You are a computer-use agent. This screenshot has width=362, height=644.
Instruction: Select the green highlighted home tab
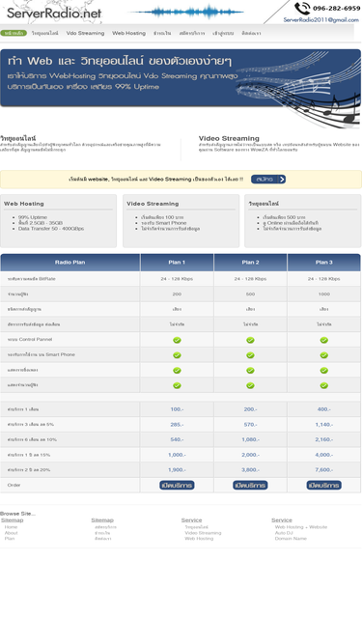coord(14,33)
